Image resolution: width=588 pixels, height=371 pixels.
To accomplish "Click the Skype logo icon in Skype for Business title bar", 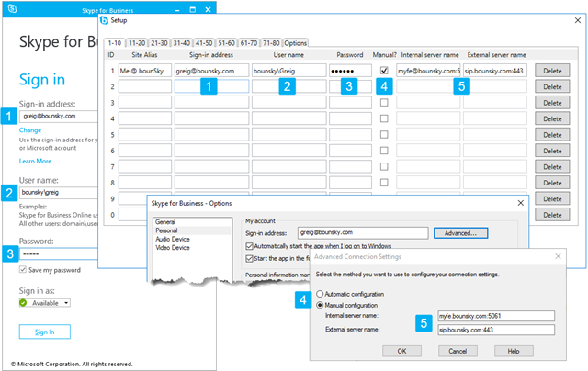I will tap(12, 8).
